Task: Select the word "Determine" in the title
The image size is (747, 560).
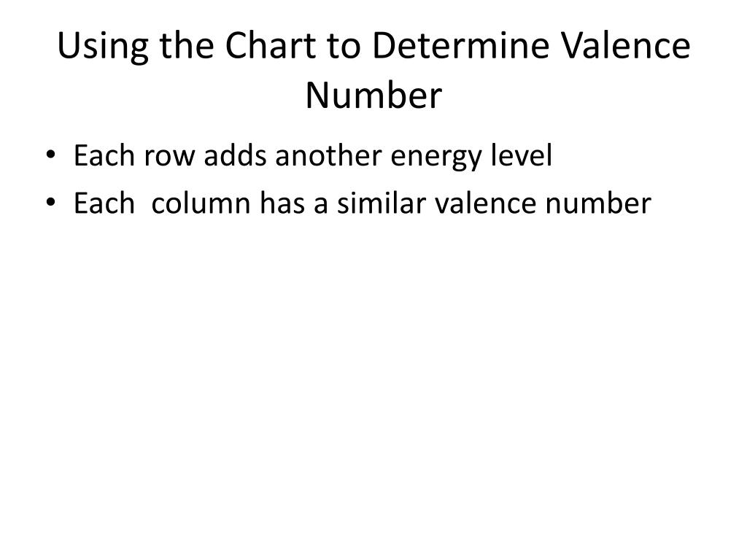Action: 450,47
